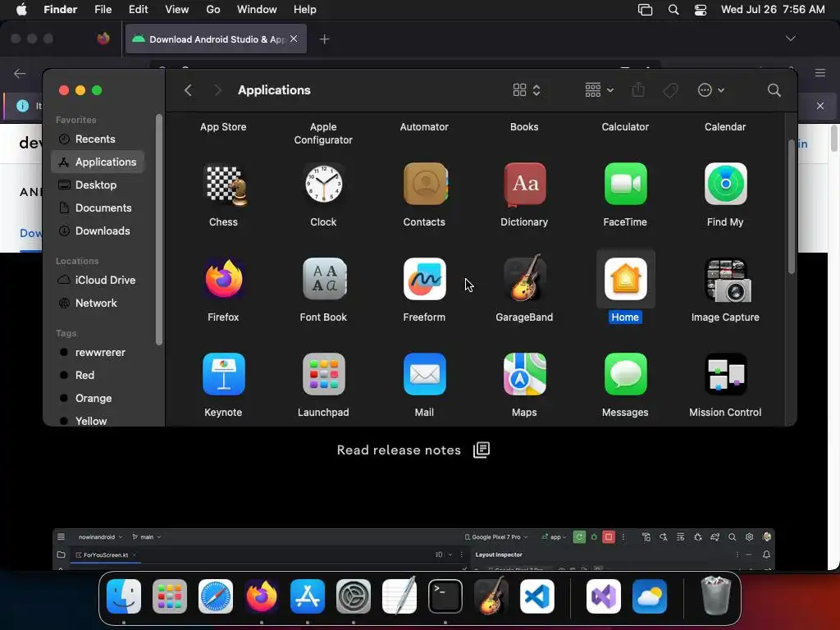Open the App Store from the Dock
Viewport: 840px width, 630px height.
coord(308,596)
